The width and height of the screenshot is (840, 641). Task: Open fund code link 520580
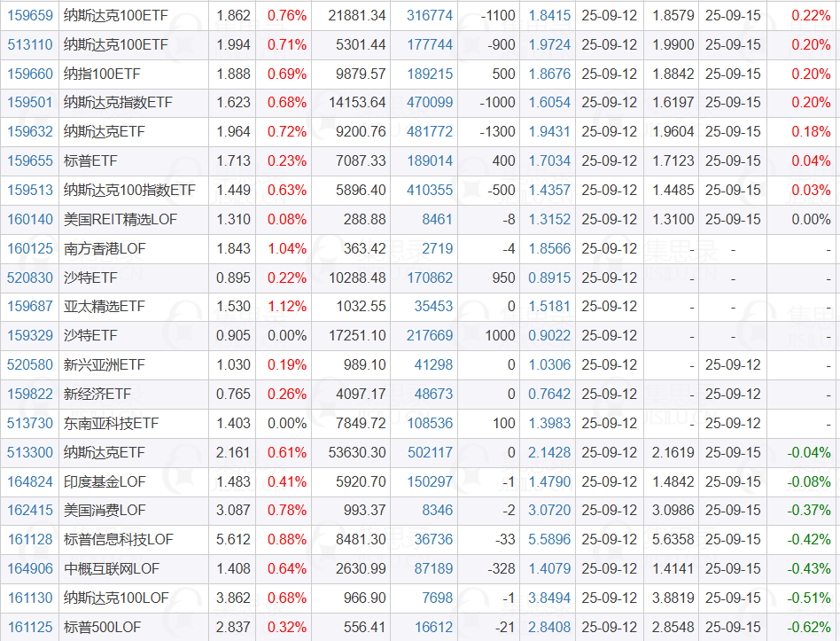(x=30, y=365)
